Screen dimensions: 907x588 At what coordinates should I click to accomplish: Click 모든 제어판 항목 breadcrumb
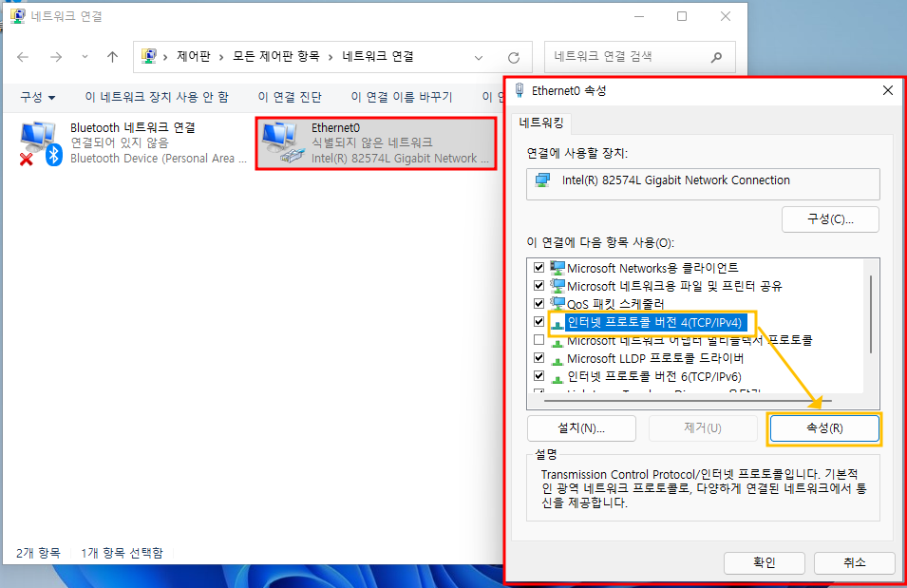276,56
